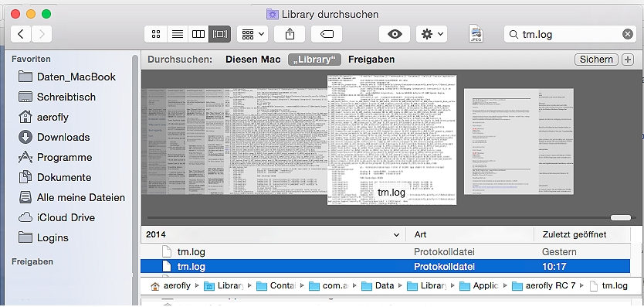
Task: Open Downloads in the sidebar
Action: pos(55,137)
